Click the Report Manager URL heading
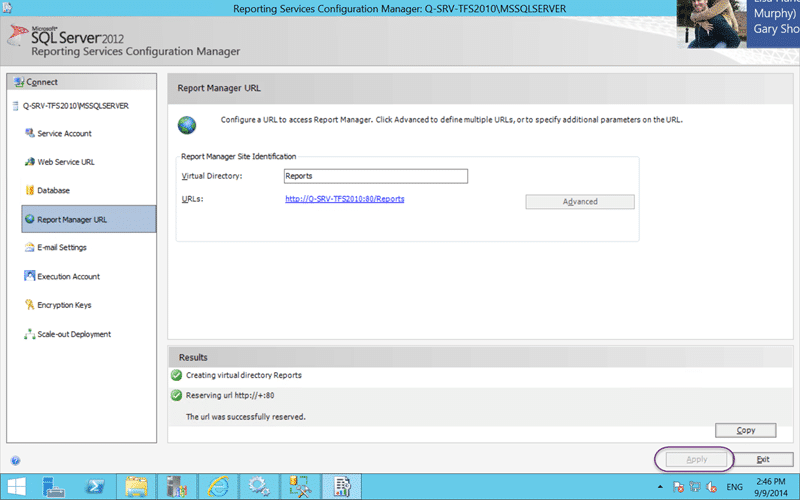Viewport: 800px width, 500px height. (x=219, y=88)
